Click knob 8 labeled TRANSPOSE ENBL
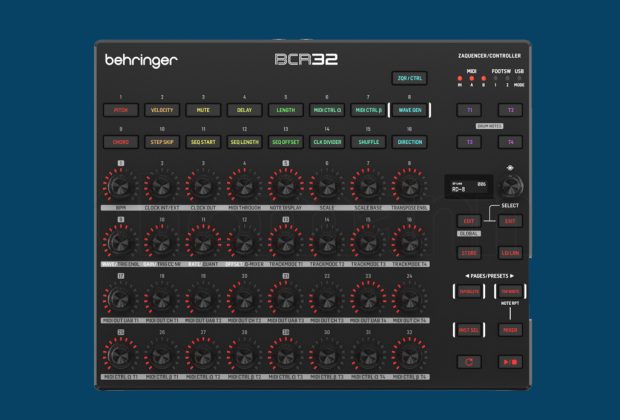 click(409, 186)
